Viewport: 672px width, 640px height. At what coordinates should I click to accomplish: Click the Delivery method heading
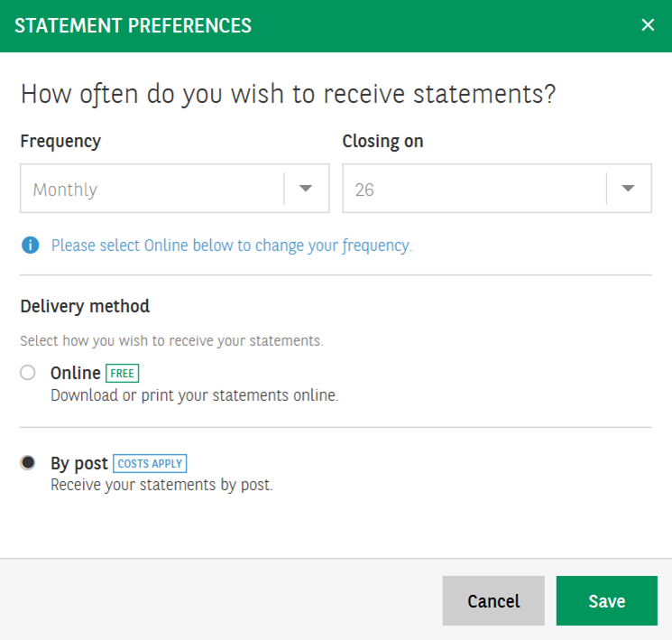(x=85, y=306)
